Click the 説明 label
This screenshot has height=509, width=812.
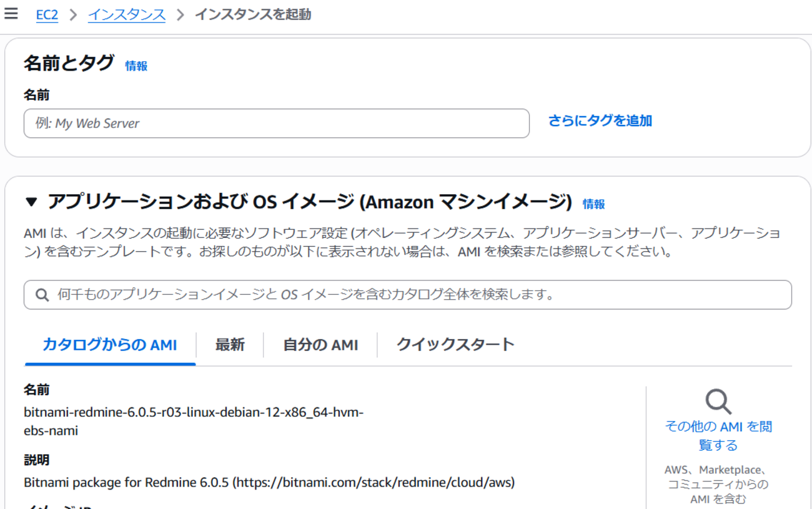[x=36, y=460]
